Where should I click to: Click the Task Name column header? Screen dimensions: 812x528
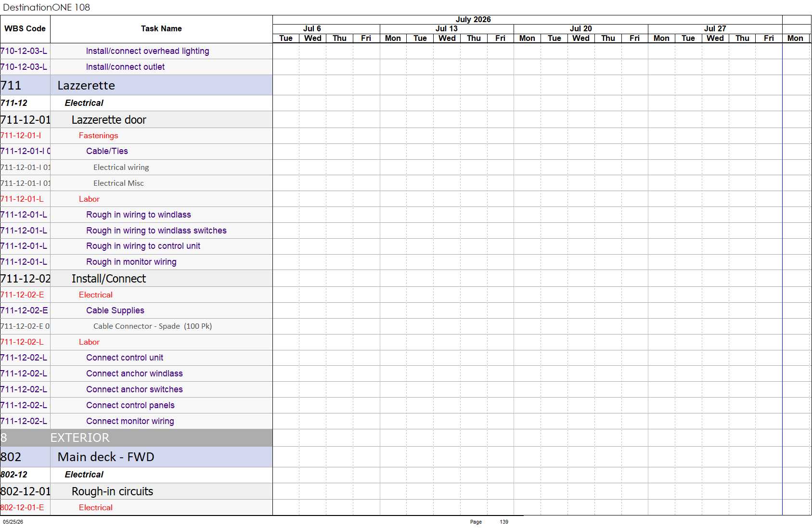coord(161,29)
